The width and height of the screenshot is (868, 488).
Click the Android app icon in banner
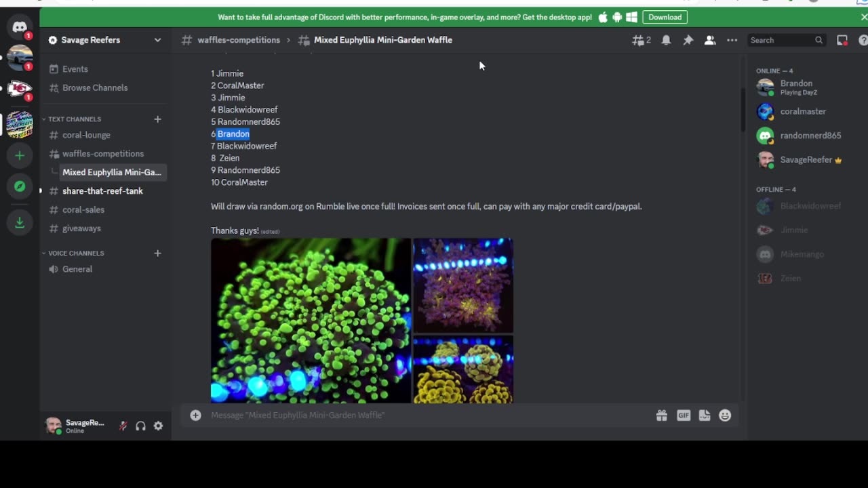coord(617,17)
